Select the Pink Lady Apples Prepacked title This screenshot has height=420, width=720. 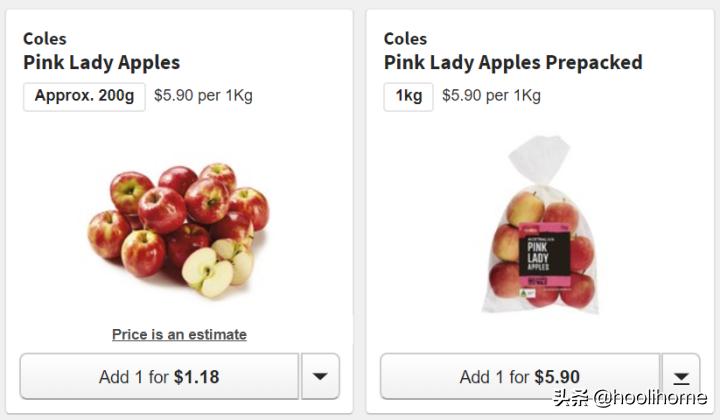512,62
